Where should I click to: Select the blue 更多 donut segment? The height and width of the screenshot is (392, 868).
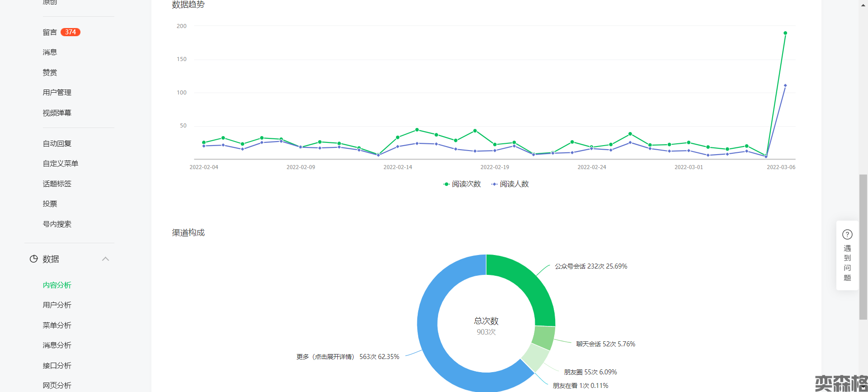pyautogui.click(x=434, y=344)
